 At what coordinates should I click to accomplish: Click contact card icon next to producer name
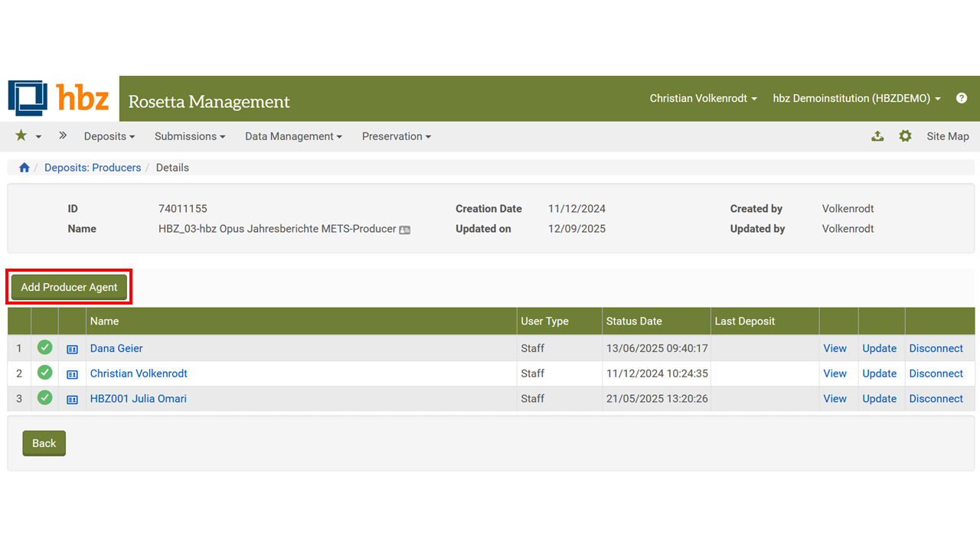(404, 230)
